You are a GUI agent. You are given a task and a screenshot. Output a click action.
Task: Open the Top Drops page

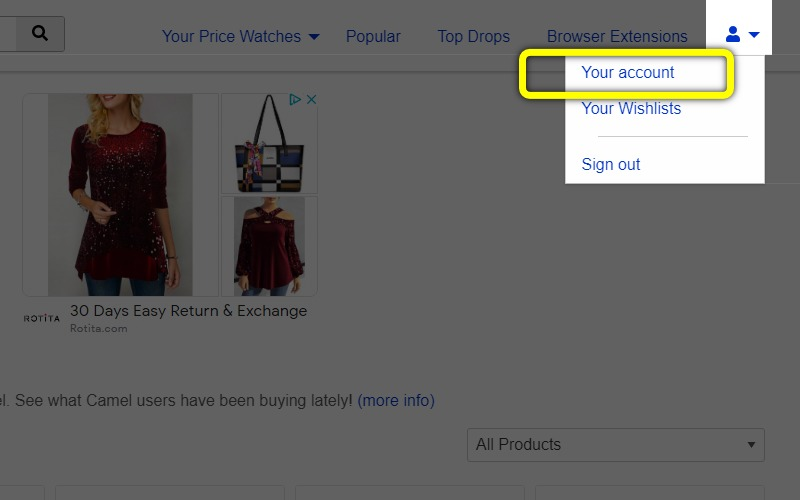tap(473, 36)
